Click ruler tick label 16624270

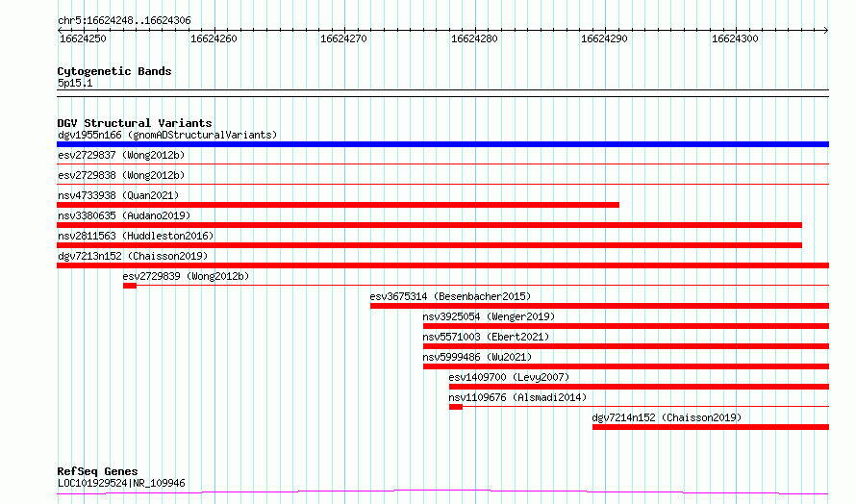coord(343,38)
